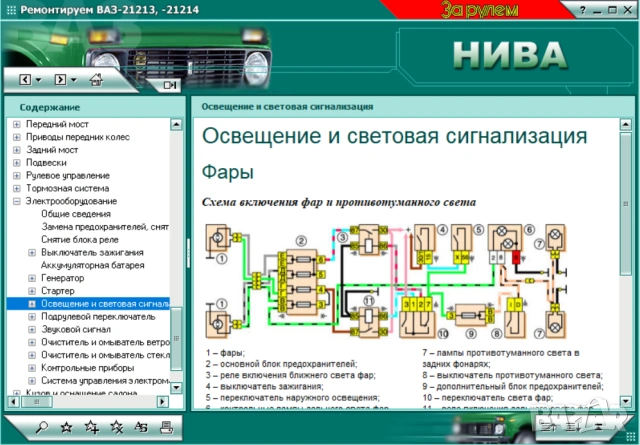Image resolution: width=640 pixels, height=445 pixels.
Task: Click legend '10 – переключатель света фар;'
Action: [488, 398]
